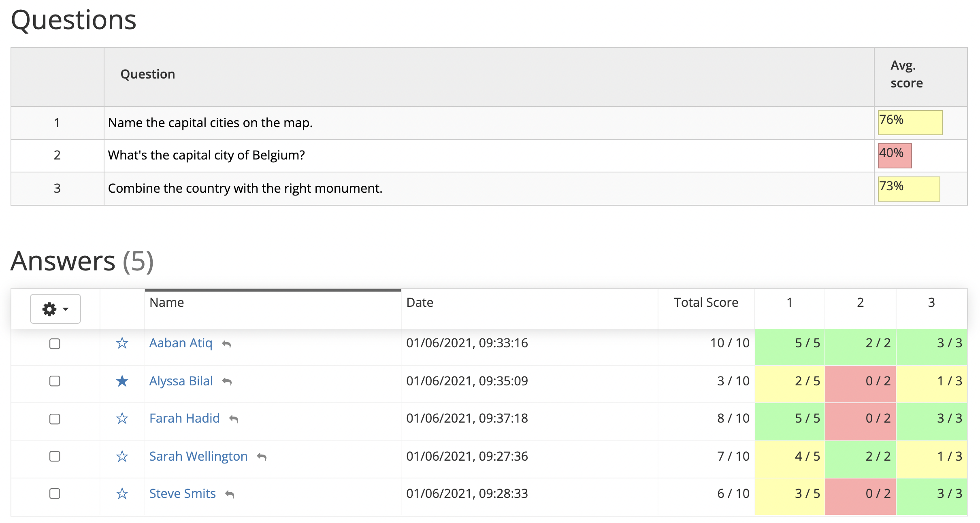Click Aaban Atiq's 10 / 10 total score
The height and width of the screenshot is (523, 980).
730,343
